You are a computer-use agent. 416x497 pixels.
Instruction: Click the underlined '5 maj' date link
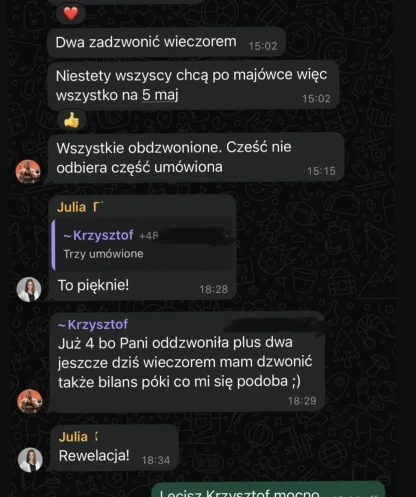160,95
